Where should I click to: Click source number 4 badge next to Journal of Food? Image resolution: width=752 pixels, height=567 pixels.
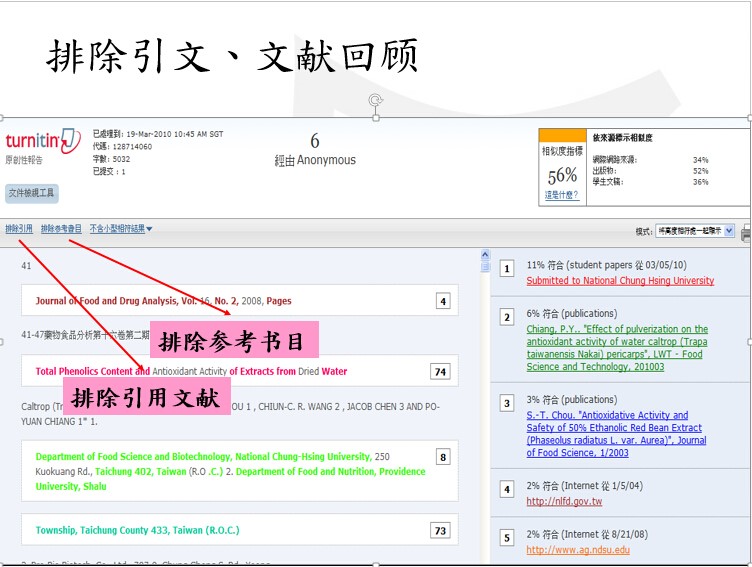pos(443,301)
